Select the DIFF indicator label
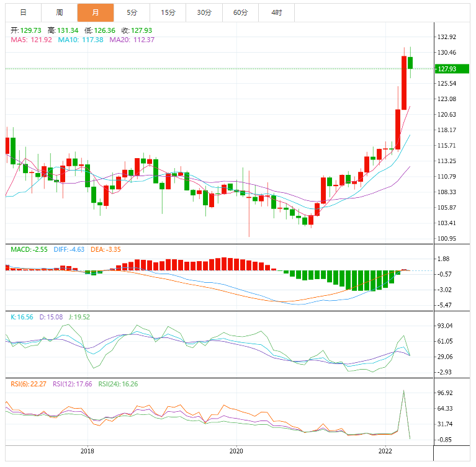Viewport: 476px width, 467px height. click(68, 249)
